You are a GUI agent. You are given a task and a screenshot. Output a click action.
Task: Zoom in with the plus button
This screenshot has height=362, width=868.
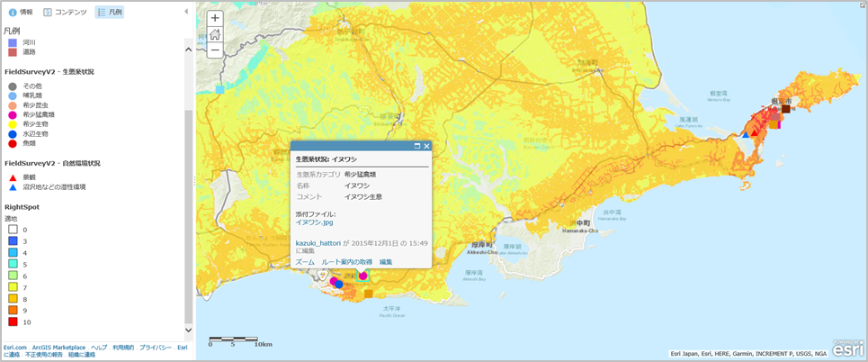pos(215,18)
